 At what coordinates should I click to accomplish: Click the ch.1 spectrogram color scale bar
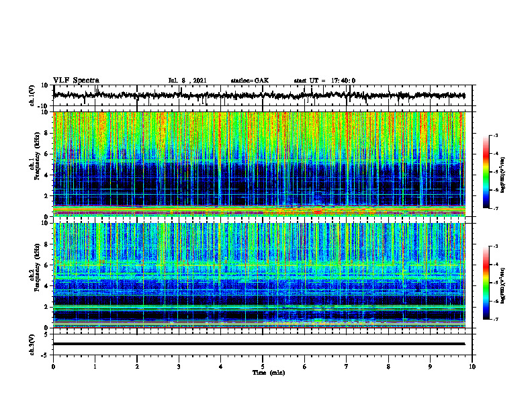coord(486,172)
